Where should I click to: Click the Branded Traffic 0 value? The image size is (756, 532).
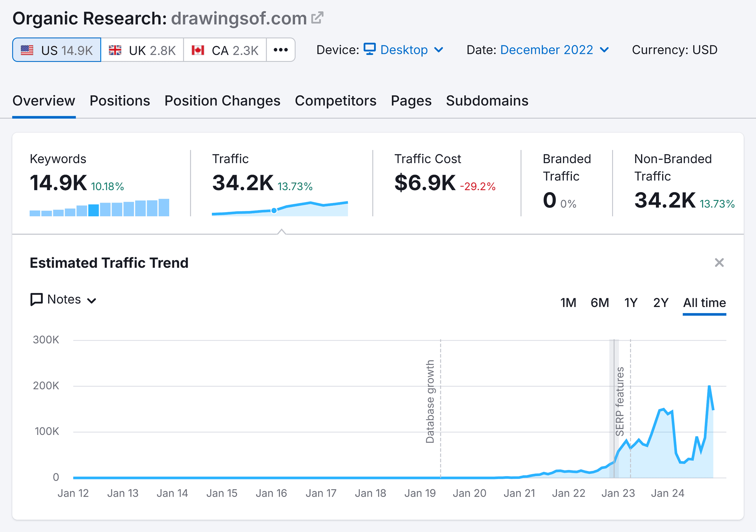click(x=549, y=200)
